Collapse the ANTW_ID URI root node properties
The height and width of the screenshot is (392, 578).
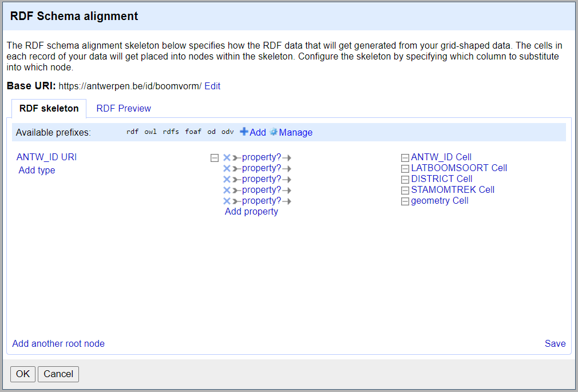[x=215, y=158]
